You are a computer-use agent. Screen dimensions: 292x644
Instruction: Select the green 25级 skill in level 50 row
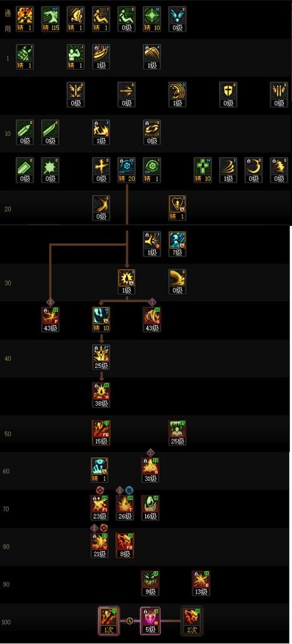(177, 433)
